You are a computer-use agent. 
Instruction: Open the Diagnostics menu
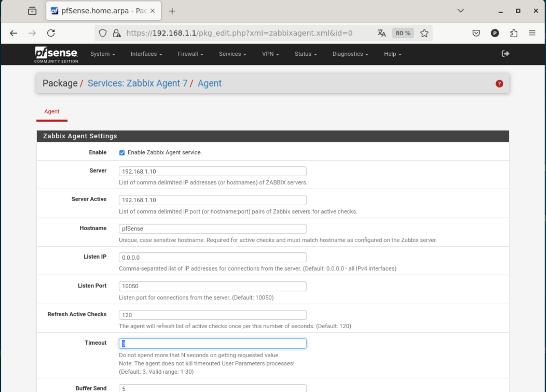(350, 54)
